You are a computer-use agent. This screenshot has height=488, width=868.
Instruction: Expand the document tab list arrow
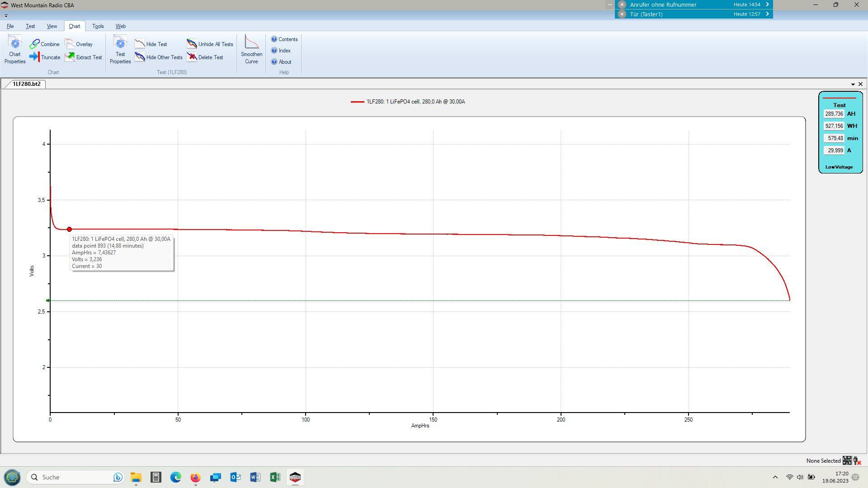(853, 84)
